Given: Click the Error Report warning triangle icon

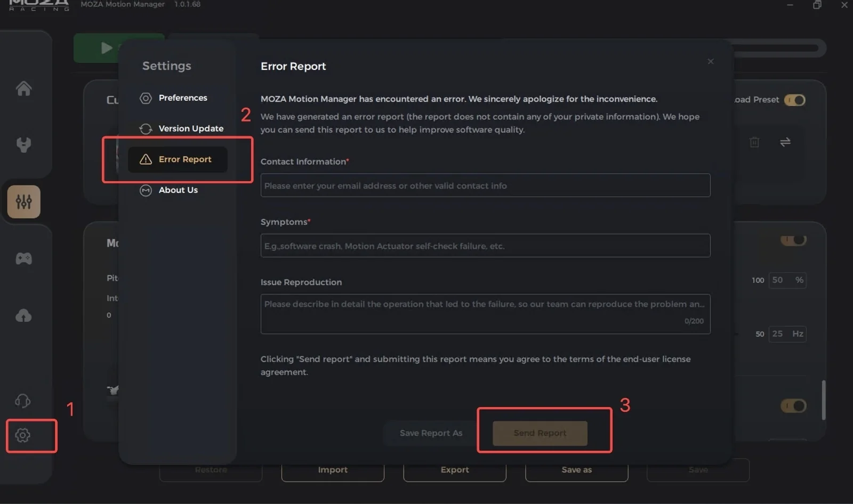Looking at the screenshot, I should [x=146, y=159].
